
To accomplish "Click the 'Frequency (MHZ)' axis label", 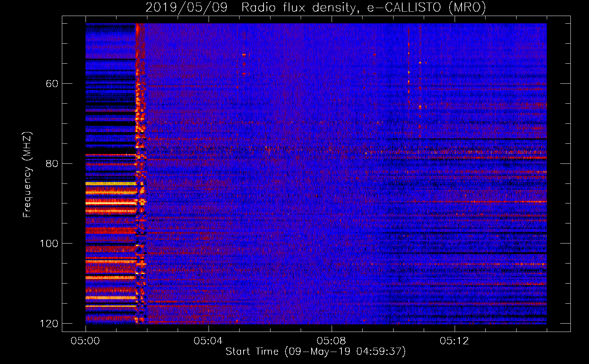I will point(27,175).
